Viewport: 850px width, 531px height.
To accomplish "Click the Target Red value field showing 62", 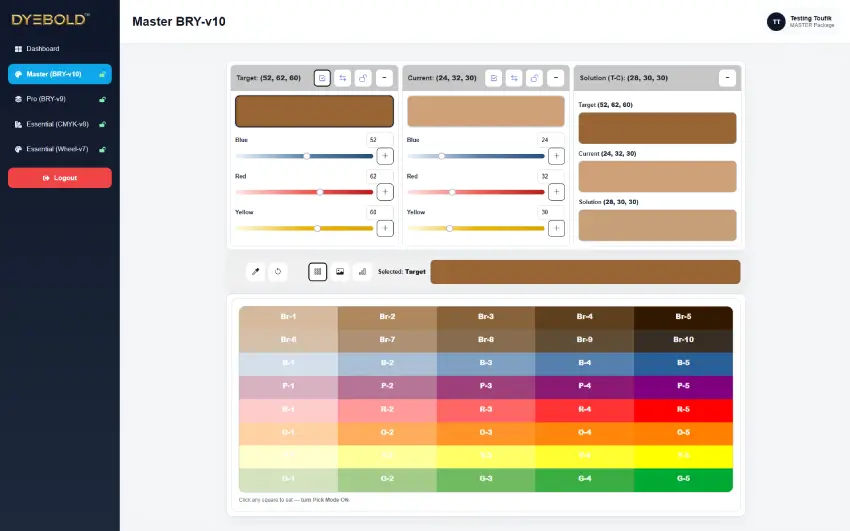I will (x=380, y=176).
